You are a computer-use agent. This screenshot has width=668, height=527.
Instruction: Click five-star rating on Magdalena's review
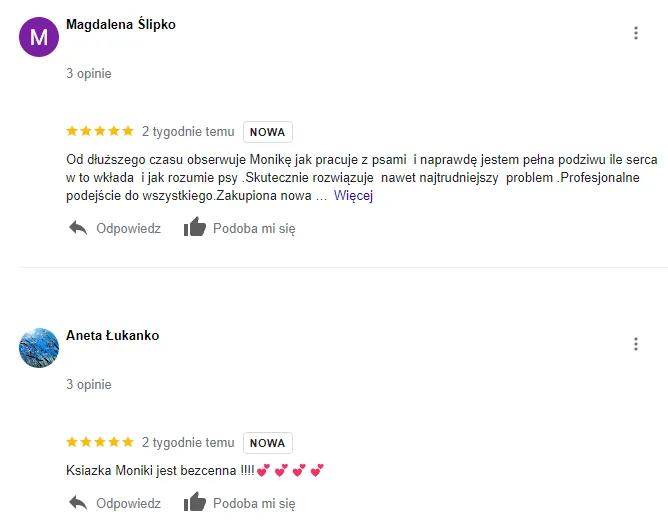(x=100, y=131)
